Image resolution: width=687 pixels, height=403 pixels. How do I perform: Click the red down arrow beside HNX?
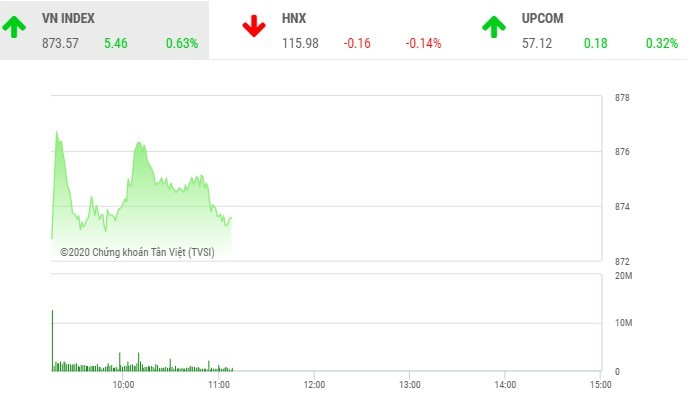point(254,27)
